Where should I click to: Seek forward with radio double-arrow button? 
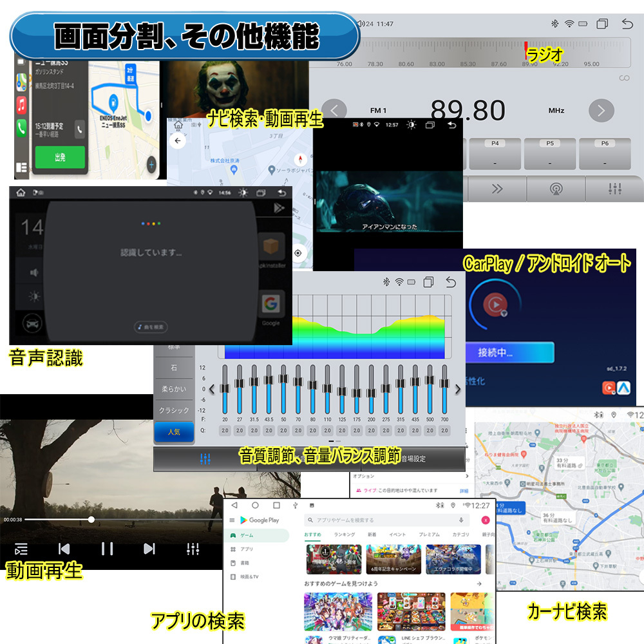[497, 189]
